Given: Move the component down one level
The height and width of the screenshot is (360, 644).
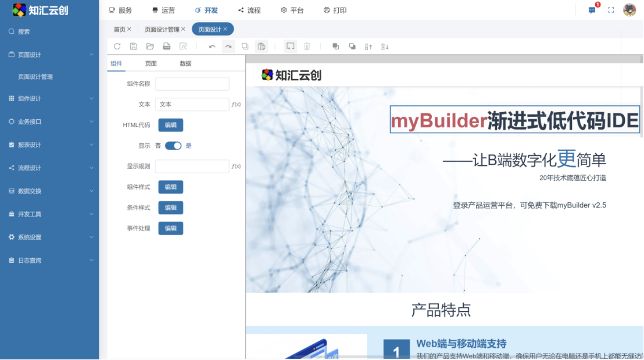Looking at the screenshot, I should (385, 47).
